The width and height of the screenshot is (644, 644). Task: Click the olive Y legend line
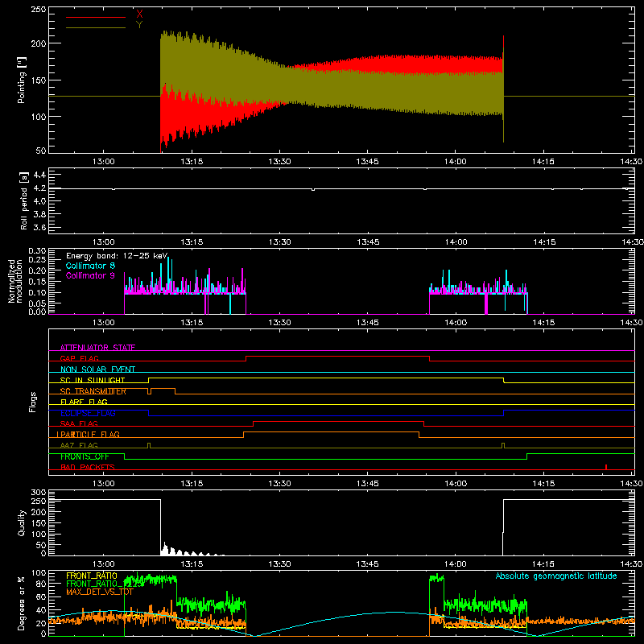pos(96,28)
